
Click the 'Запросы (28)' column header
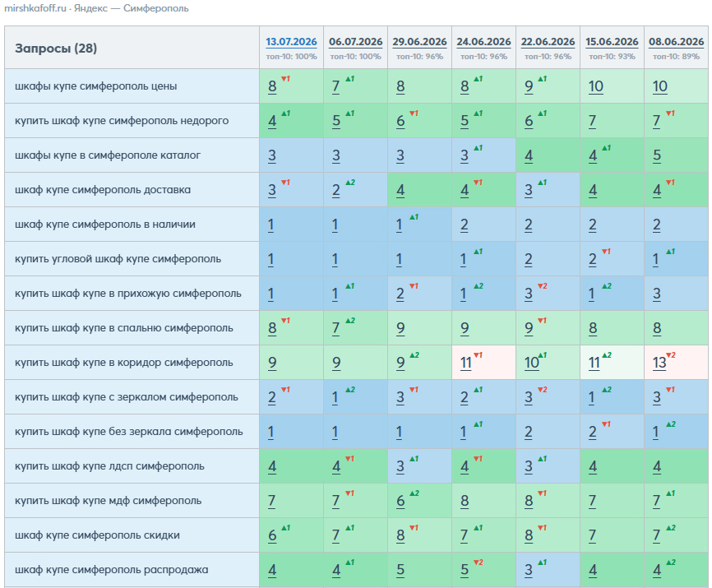(x=56, y=49)
